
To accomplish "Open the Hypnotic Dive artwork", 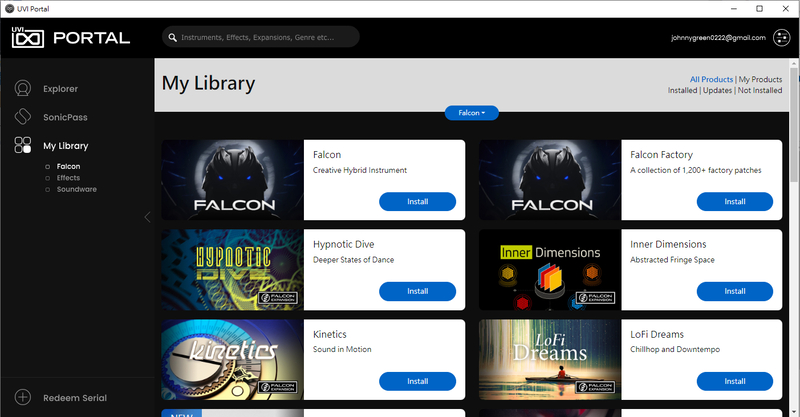I will (x=233, y=269).
